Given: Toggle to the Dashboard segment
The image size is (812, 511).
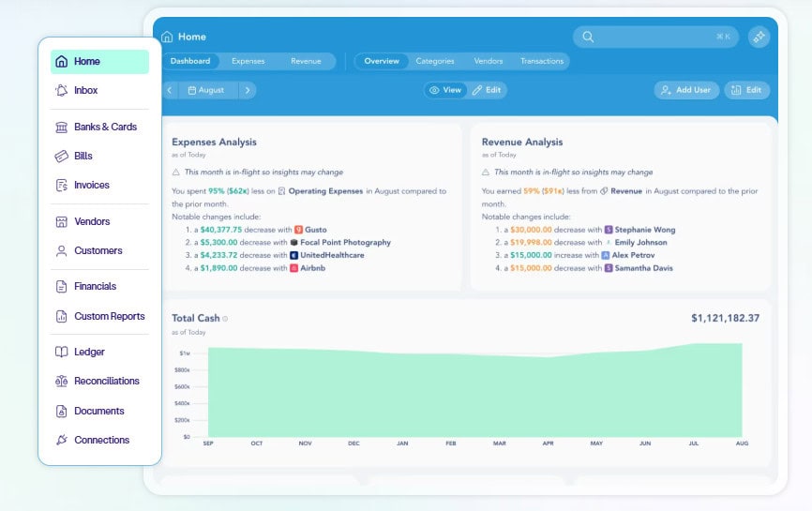Looking at the screenshot, I should coord(190,61).
